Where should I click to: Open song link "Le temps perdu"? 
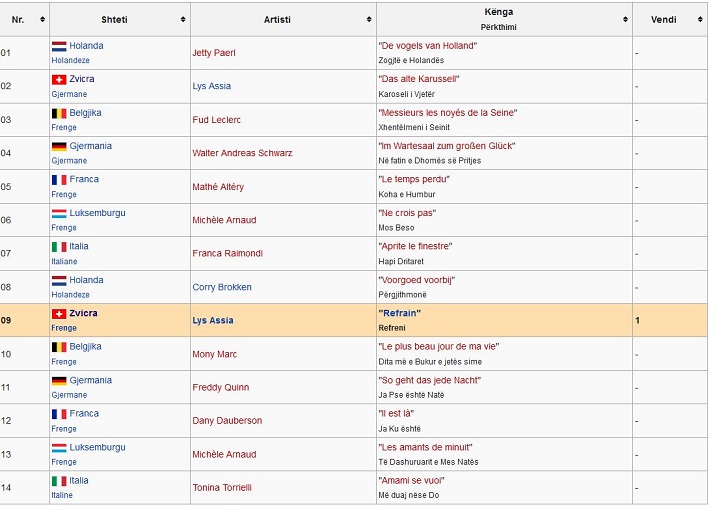414,179
